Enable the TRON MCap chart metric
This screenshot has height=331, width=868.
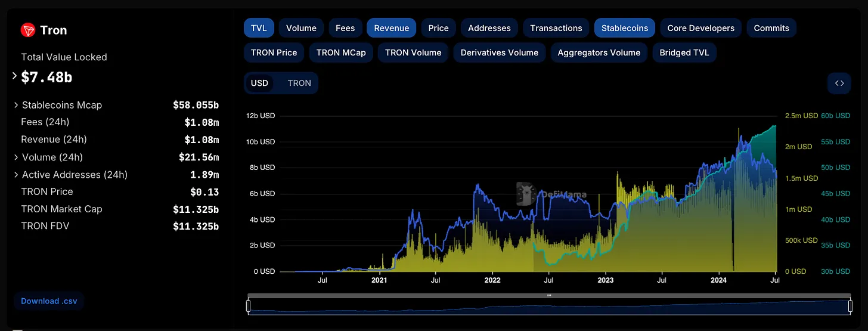pos(342,52)
